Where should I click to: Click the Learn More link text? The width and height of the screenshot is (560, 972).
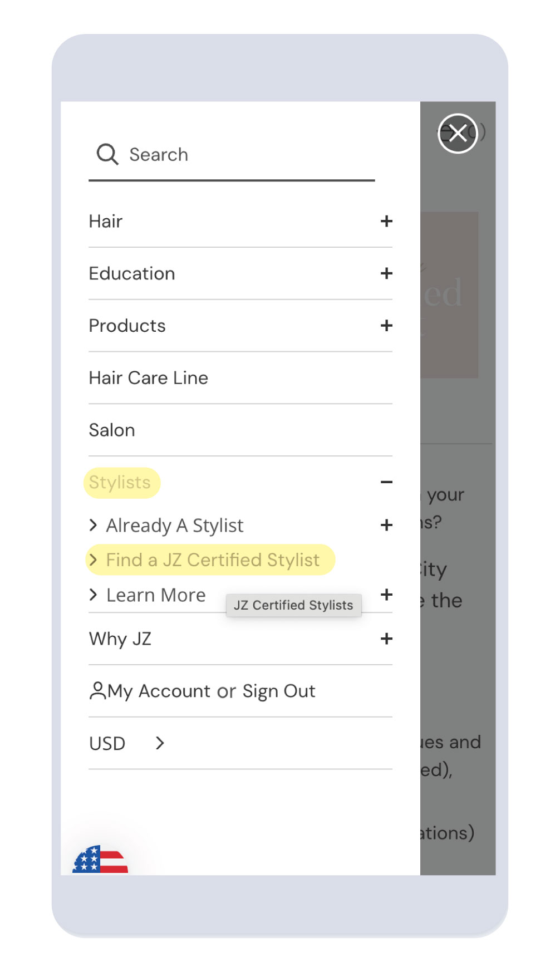click(x=156, y=595)
